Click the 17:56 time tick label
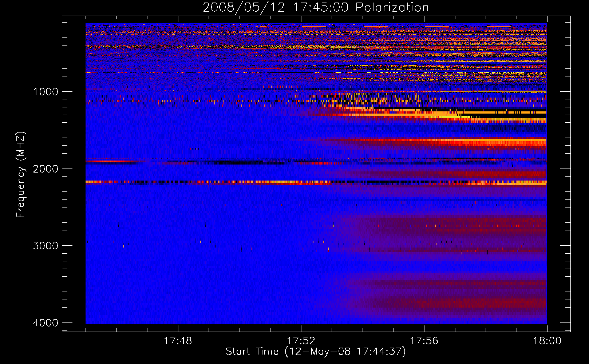The width and height of the screenshot is (589, 364). point(424,341)
